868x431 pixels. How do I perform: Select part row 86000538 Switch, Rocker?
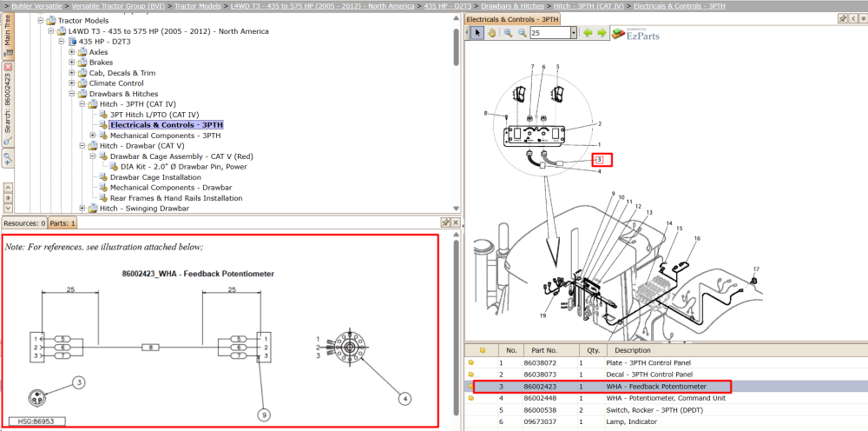click(x=667, y=410)
